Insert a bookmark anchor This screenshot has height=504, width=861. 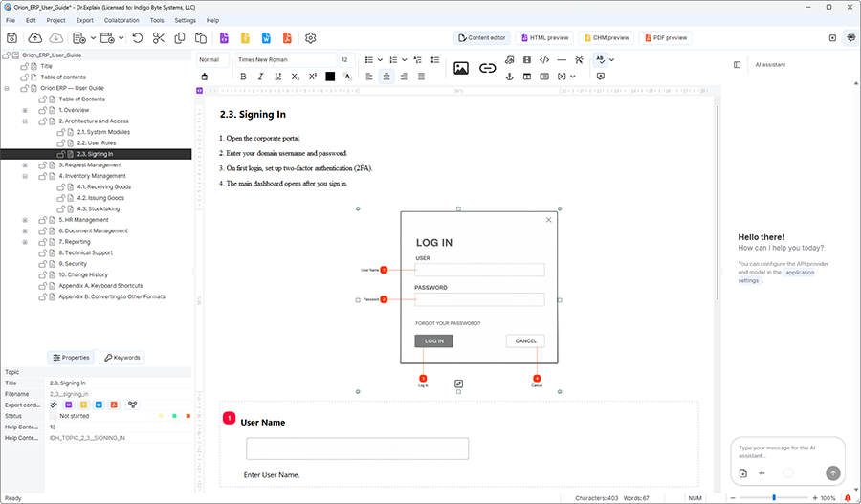(510, 77)
